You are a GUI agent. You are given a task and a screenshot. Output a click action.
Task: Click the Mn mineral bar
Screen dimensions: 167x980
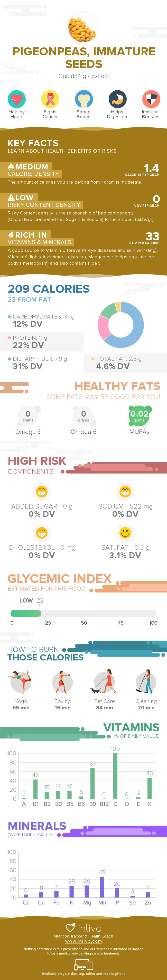(x=102, y=887)
